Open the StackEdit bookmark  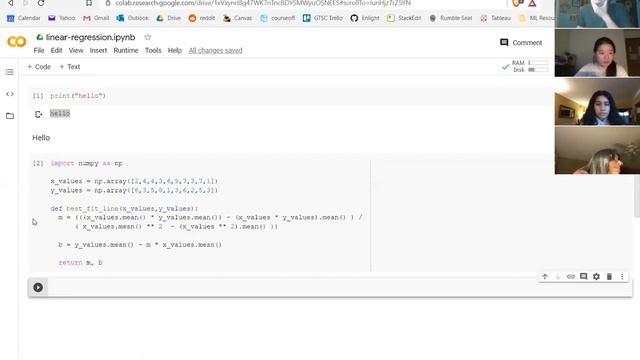coord(404,18)
